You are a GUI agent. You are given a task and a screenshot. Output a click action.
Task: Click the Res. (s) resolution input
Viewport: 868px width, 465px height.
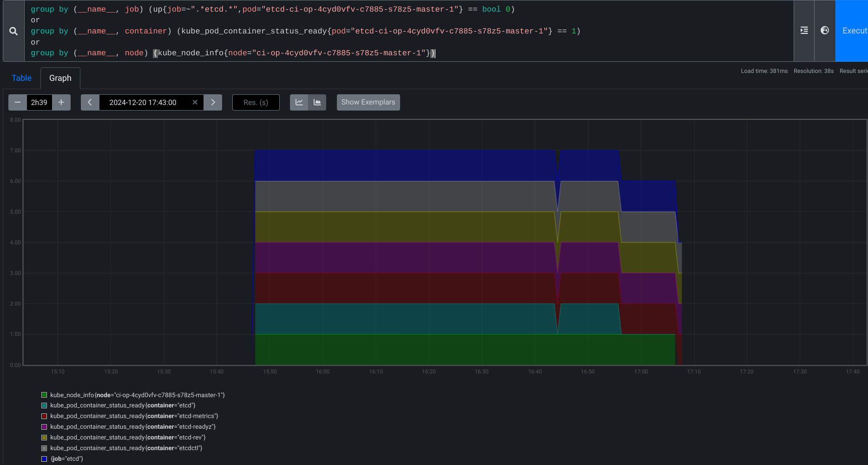click(x=256, y=102)
